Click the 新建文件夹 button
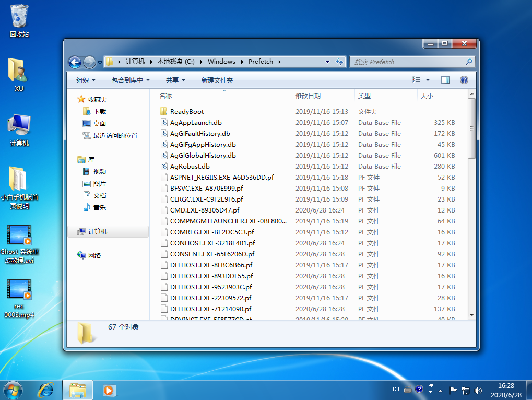Image resolution: width=532 pixels, height=400 pixels. click(x=217, y=80)
